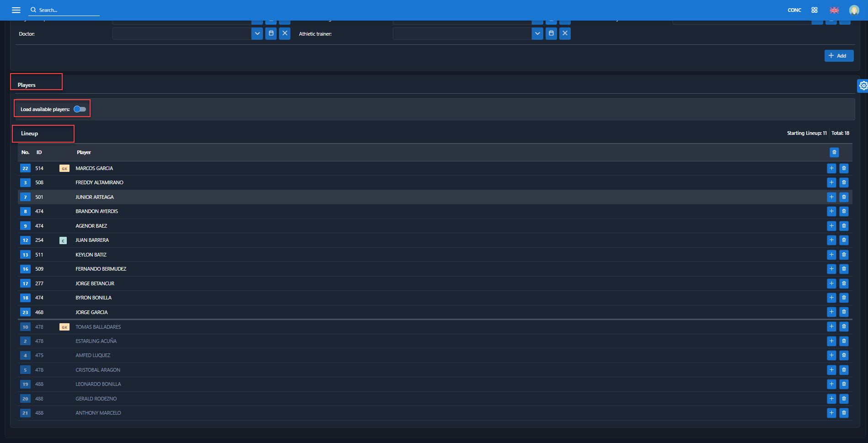This screenshot has height=443, width=868.
Task: Open the settings gear on right edge
Action: point(863,85)
